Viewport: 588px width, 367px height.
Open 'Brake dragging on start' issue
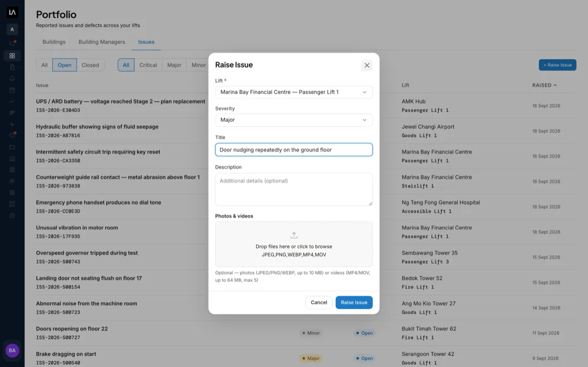coord(66,354)
